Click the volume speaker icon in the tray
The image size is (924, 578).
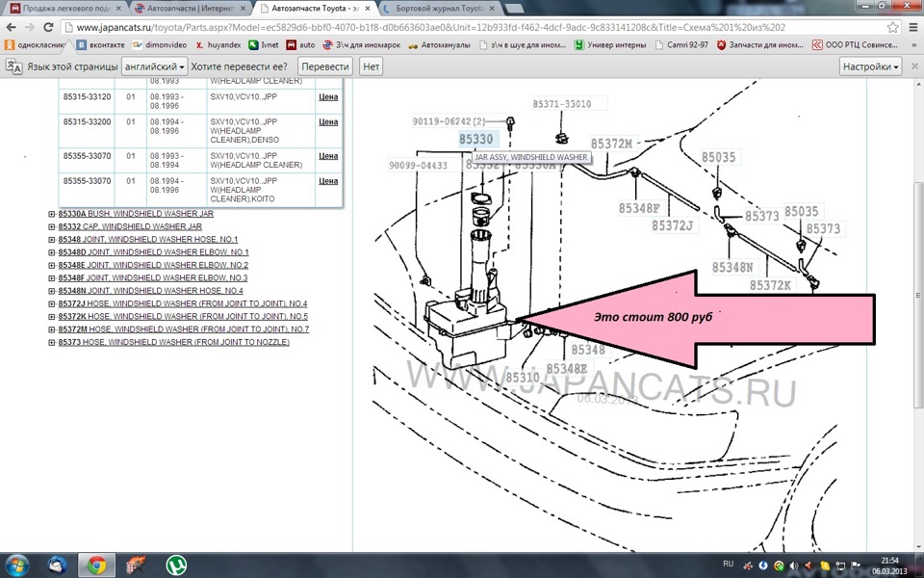coord(794,565)
